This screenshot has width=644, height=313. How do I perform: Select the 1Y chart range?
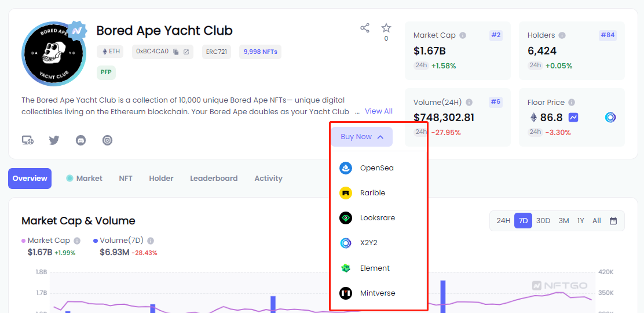click(580, 220)
